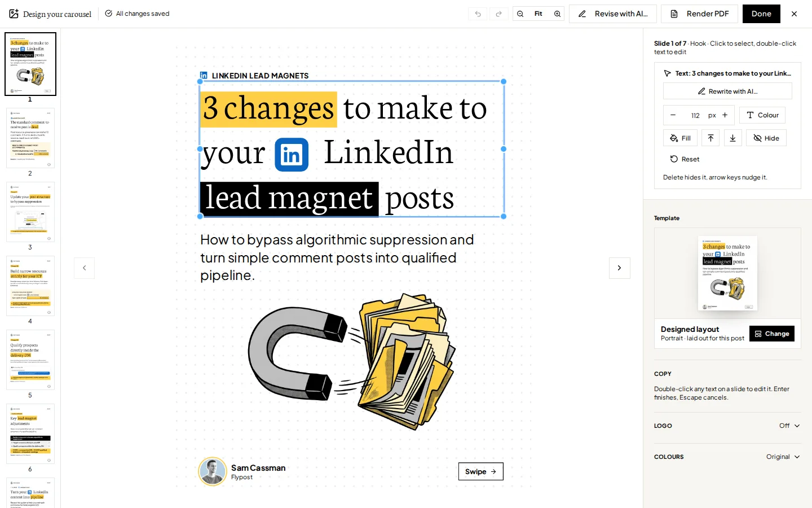Bring the text forward one layer
Viewport: 812px width, 508px height.
click(710, 138)
